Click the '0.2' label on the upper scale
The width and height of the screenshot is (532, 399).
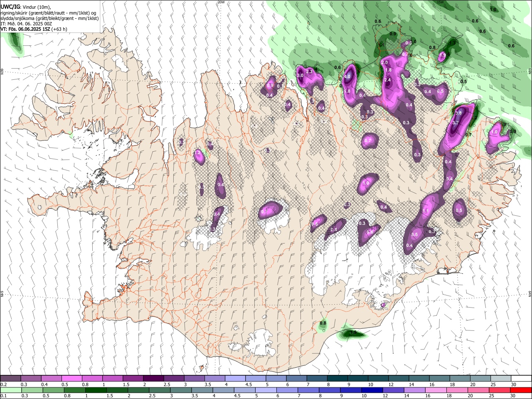(4, 384)
